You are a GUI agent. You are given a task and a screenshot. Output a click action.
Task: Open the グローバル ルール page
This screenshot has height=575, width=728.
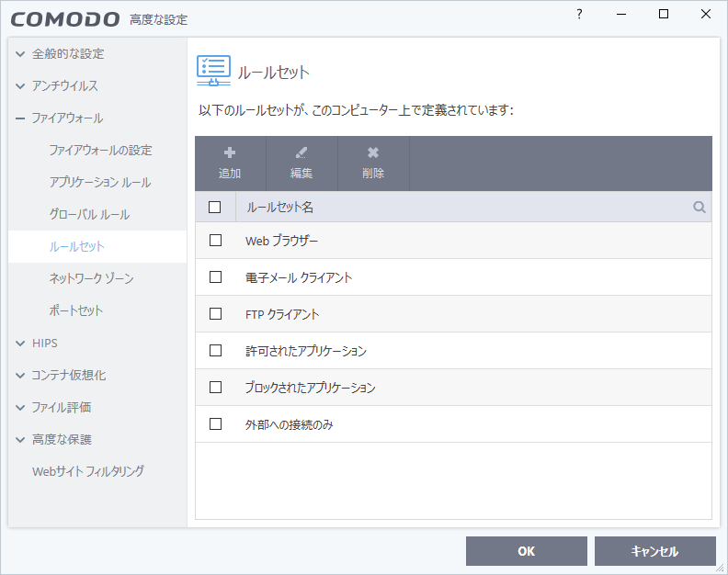(x=89, y=214)
